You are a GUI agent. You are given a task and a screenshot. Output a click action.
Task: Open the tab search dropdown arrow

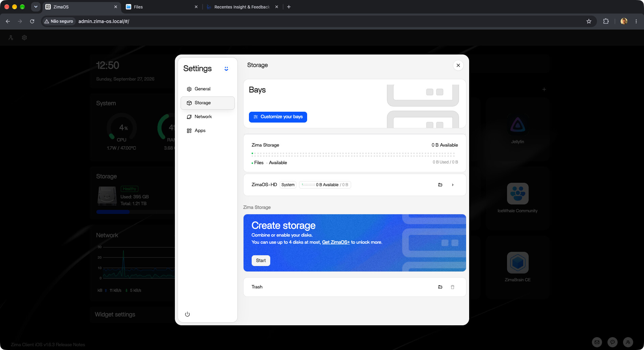point(36,7)
